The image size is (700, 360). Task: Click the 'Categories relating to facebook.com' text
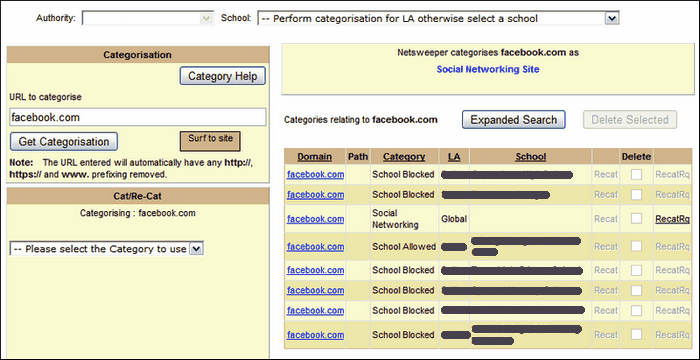(x=361, y=120)
